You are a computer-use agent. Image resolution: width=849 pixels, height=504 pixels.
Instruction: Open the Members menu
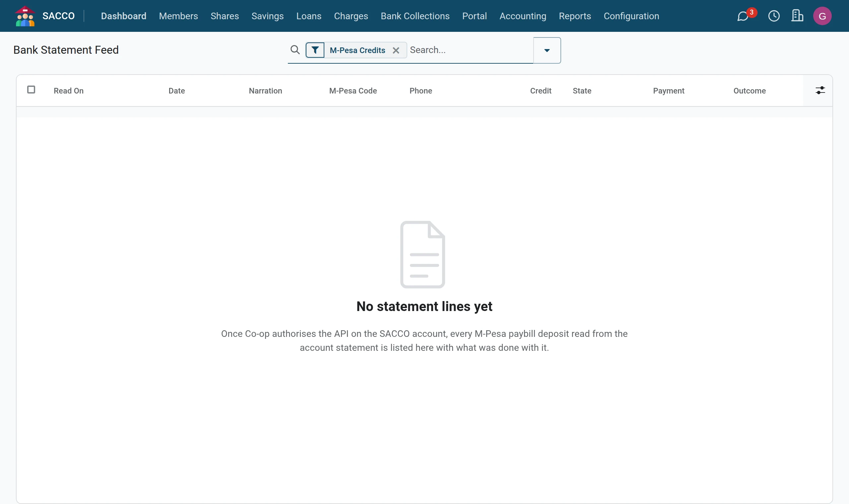pyautogui.click(x=178, y=16)
